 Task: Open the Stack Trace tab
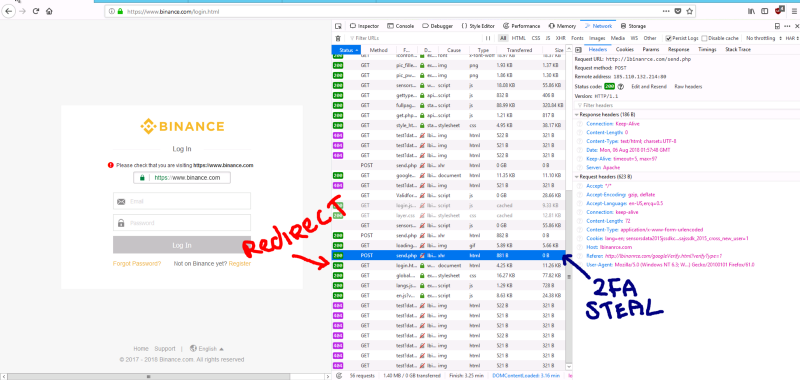738,50
